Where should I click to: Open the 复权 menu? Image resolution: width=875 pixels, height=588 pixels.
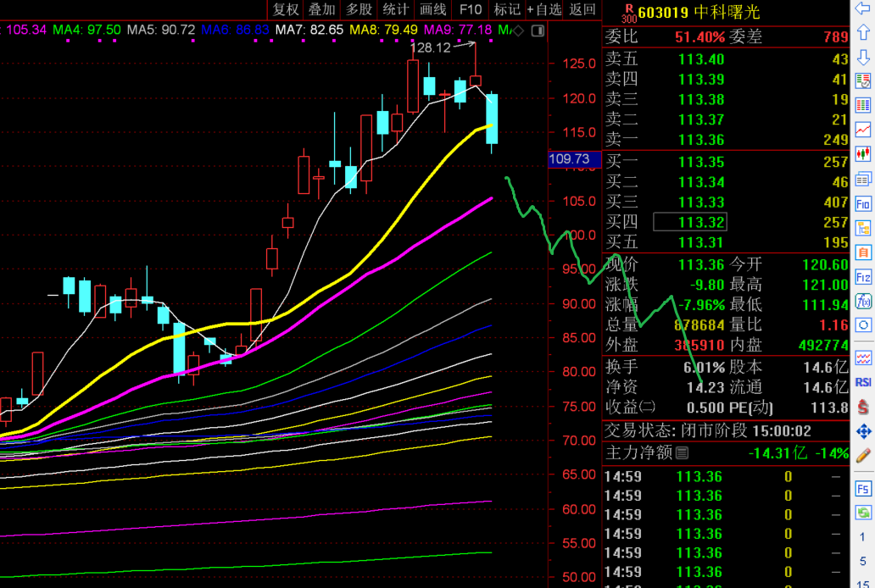click(287, 9)
